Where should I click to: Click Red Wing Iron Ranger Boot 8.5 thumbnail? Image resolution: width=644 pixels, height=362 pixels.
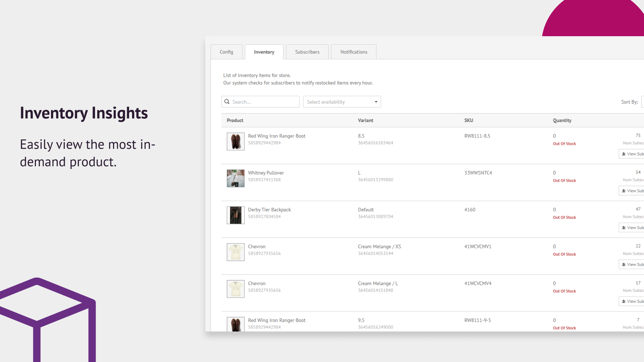(x=235, y=141)
